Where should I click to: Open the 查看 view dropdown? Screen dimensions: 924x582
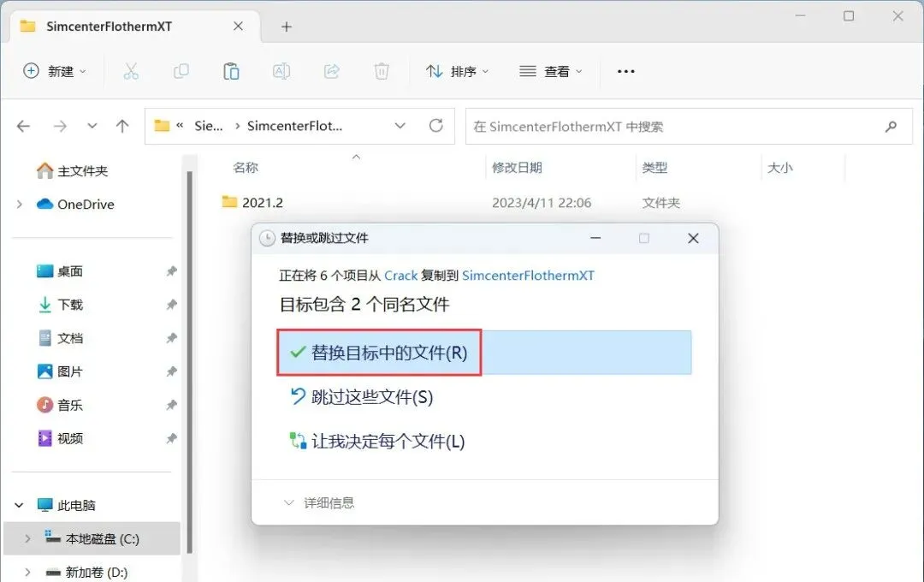click(551, 71)
